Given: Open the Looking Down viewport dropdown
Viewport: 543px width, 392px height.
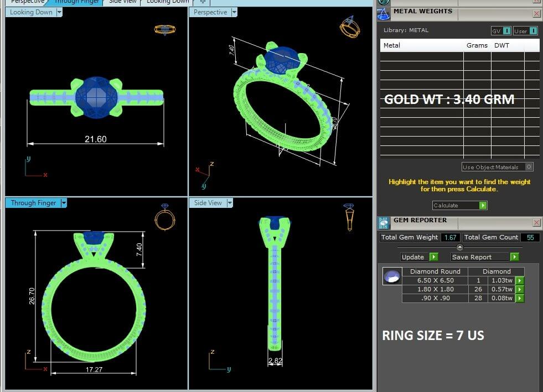Looking at the screenshot, I should 58,12.
